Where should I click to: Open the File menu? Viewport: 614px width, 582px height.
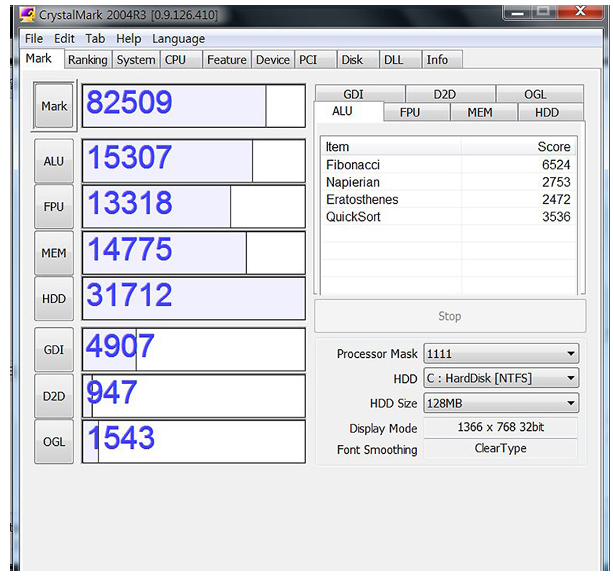(34, 38)
